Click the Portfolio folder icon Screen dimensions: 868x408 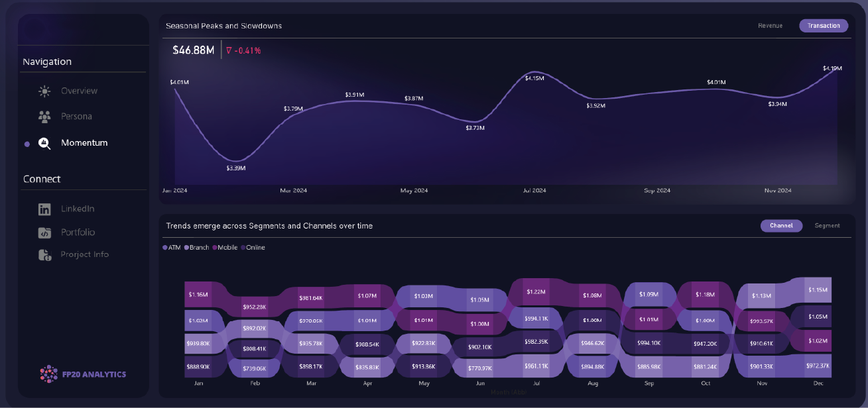tap(44, 232)
